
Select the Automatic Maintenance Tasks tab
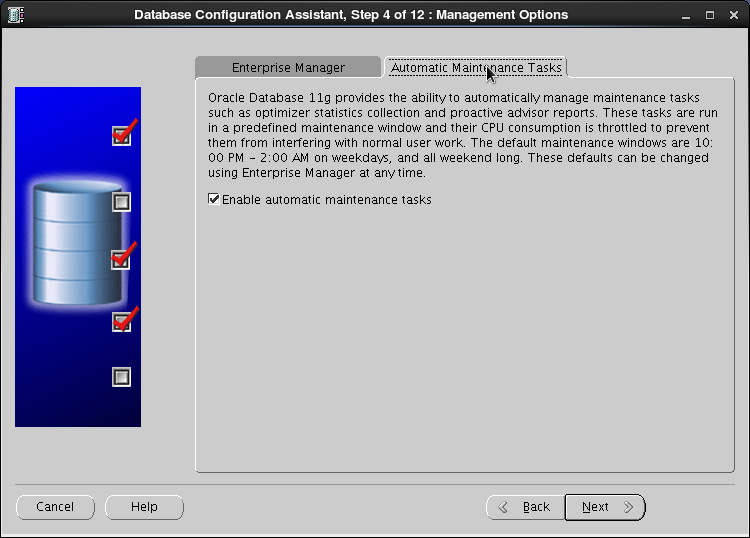tap(476, 67)
